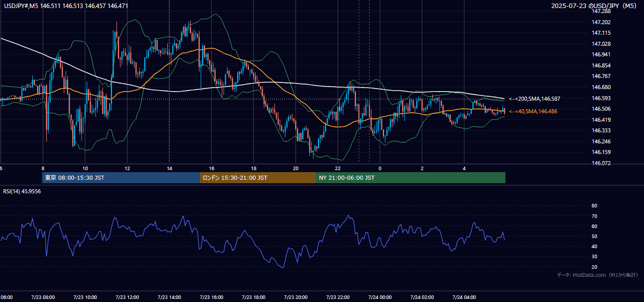Image resolution: width=644 pixels, height=302 pixels.
Task: Click the 7/23 16:00 date label
Action: (211, 297)
